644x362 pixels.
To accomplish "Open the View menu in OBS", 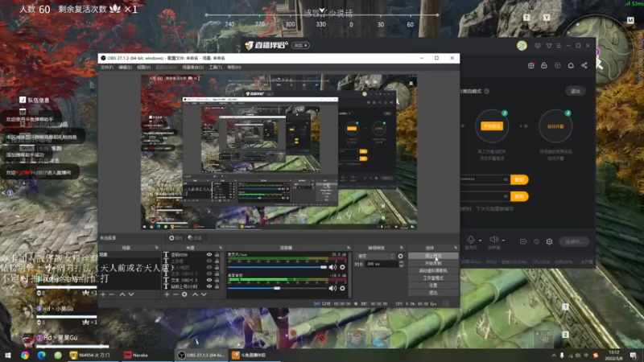I will [x=144, y=68].
